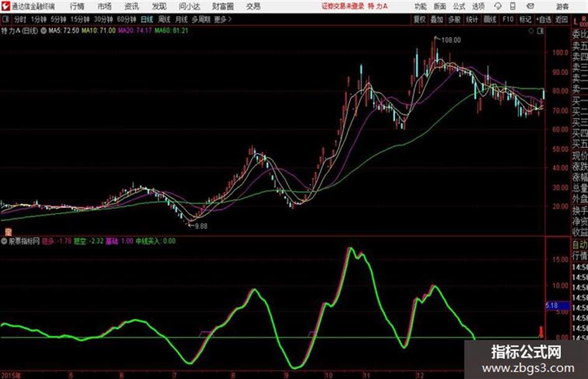
Task: Switch to the 月线 monthly tab
Action: [x=181, y=19]
